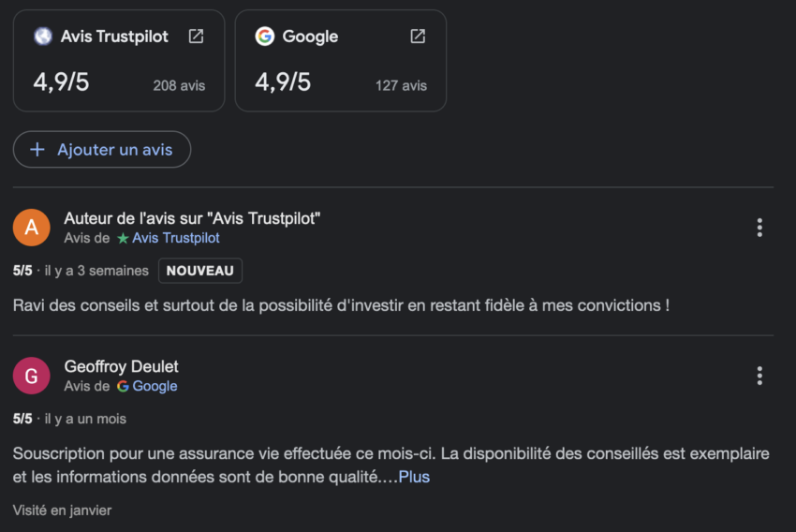Expand Geoffroy's review with Plus link

click(x=414, y=478)
